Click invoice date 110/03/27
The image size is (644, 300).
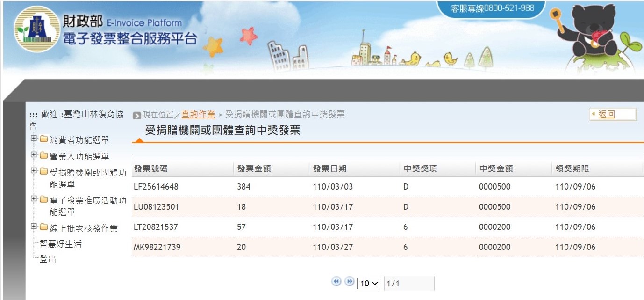click(333, 247)
